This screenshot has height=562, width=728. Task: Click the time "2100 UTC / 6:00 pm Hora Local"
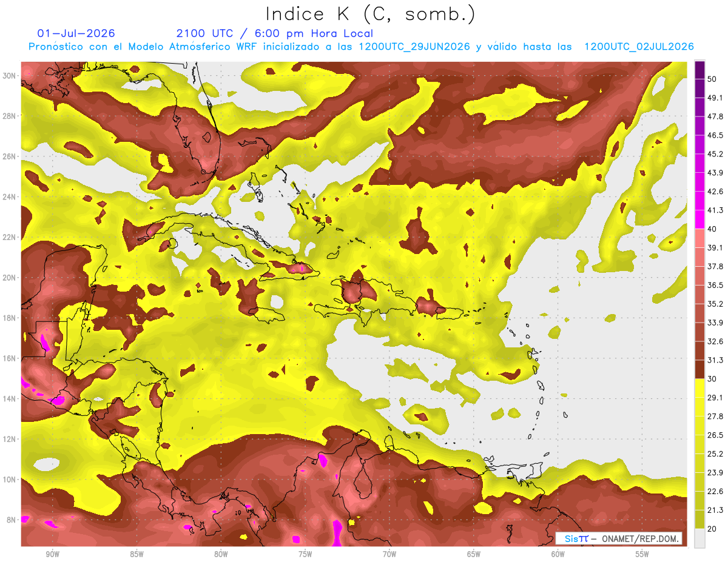click(x=275, y=33)
